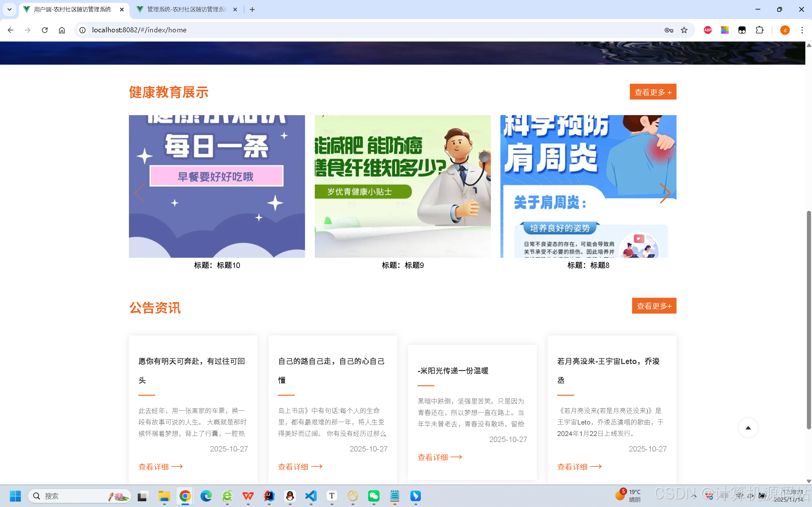Click the caption 标题：标题8
The width and height of the screenshot is (812, 507).
click(x=588, y=265)
